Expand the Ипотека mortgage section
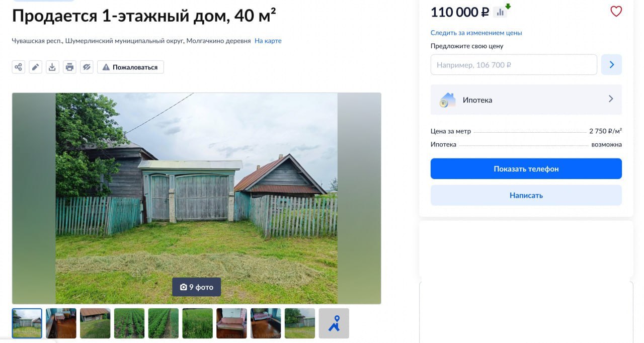 click(526, 100)
